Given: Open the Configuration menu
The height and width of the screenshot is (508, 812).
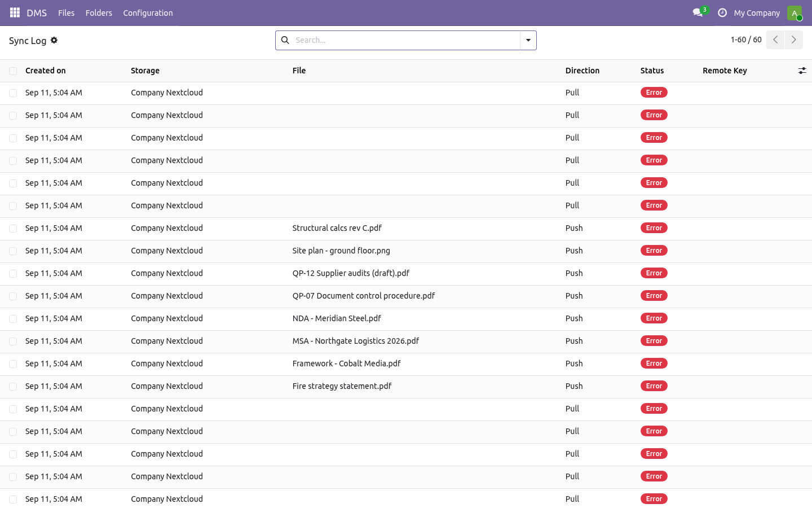Looking at the screenshot, I should 148,12.
